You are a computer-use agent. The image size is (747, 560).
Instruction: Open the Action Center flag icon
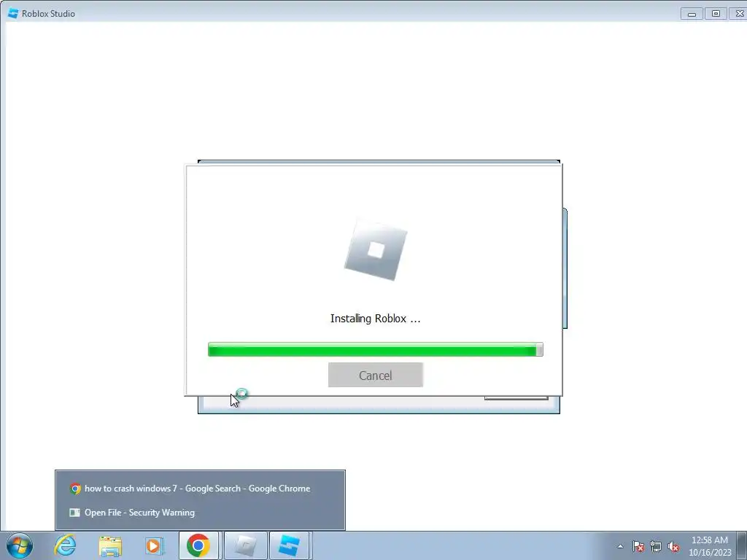[638, 547]
